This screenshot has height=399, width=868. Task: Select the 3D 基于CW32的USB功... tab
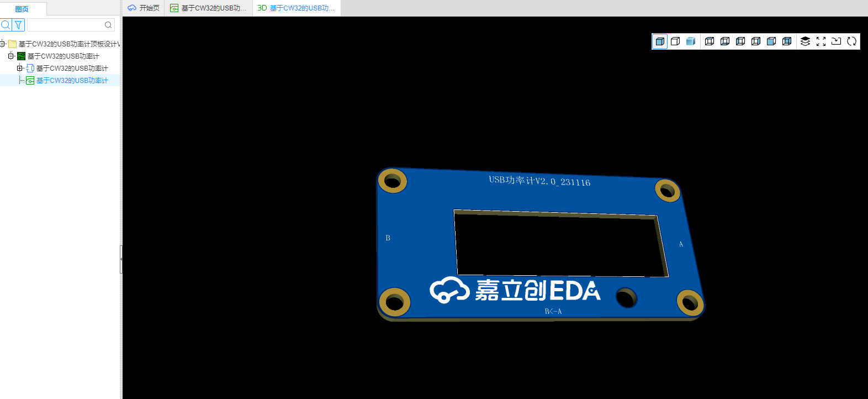pyautogui.click(x=297, y=8)
